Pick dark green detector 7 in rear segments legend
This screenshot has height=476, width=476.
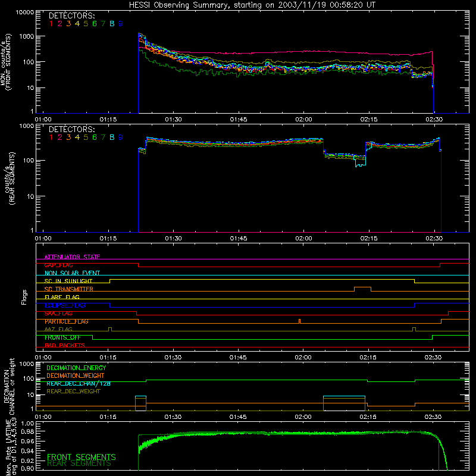click(103, 137)
